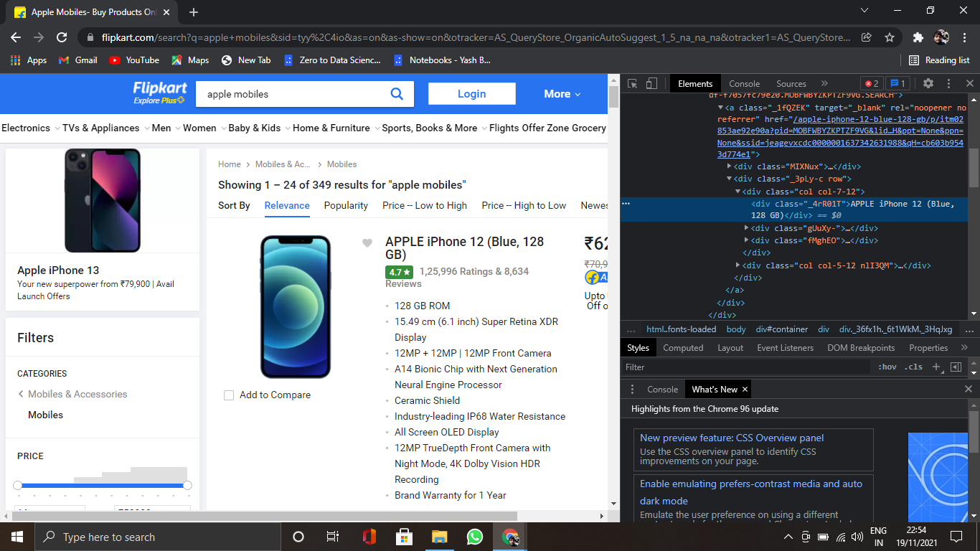Open WhatsApp from the taskbar
Image resolution: width=980 pixels, height=551 pixels.
pos(475,537)
